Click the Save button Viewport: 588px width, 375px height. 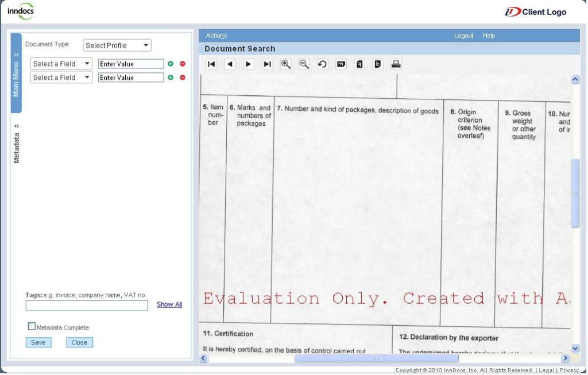tap(38, 342)
